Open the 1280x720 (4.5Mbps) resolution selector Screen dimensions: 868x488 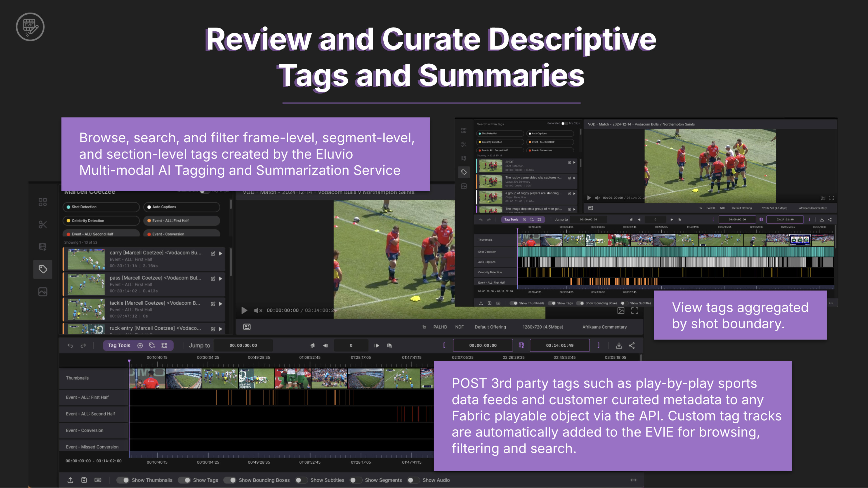pyautogui.click(x=542, y=327)
